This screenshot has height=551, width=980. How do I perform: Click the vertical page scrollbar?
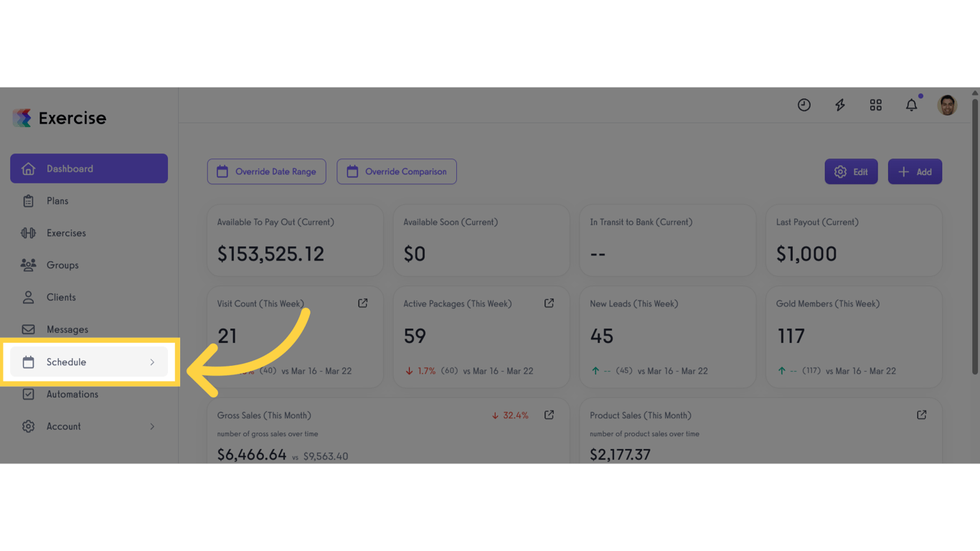pos(975,237)
